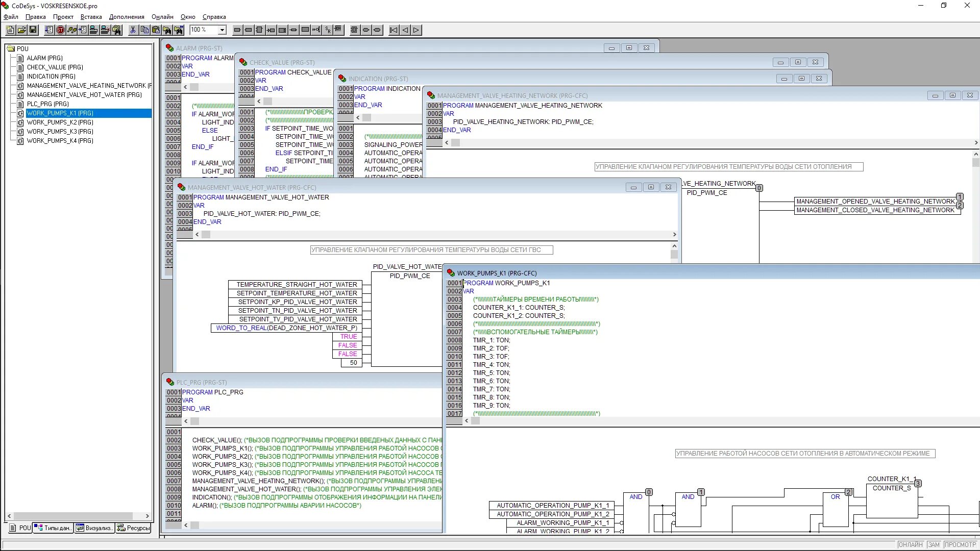980x551 pixels.
Task: Open the Проект menu
Action: (x=63, y=17)
